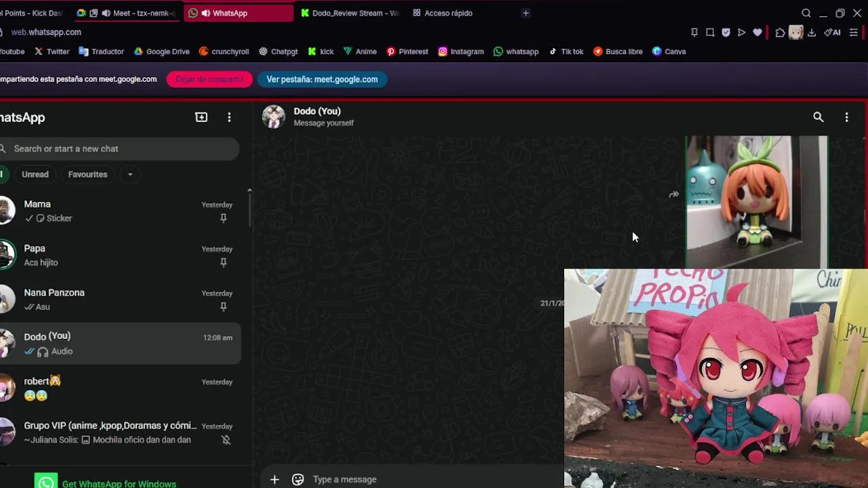
Task: Open the browser downloads icon
Action: click(812, 33)
